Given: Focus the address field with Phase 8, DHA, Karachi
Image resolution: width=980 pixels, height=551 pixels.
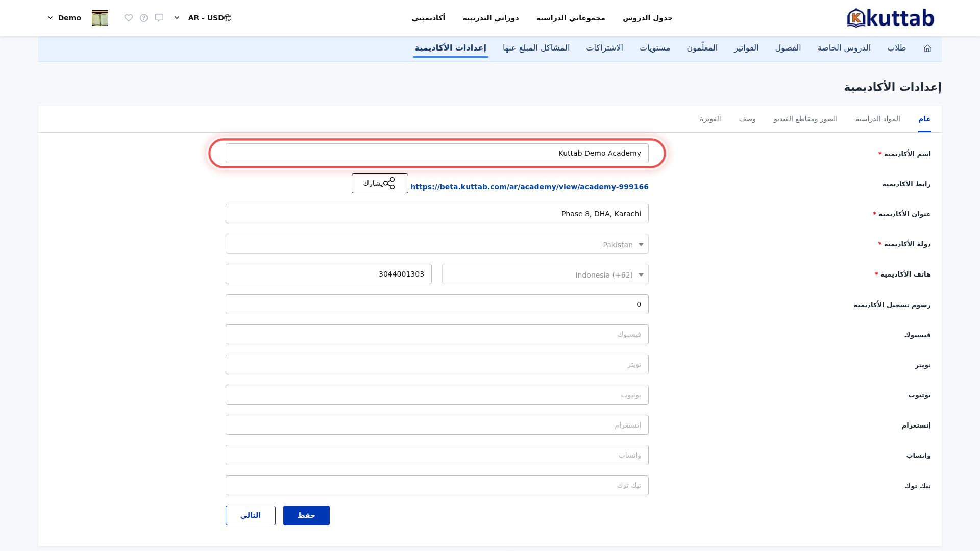Looking at the screenshot, I should (437, 214).
